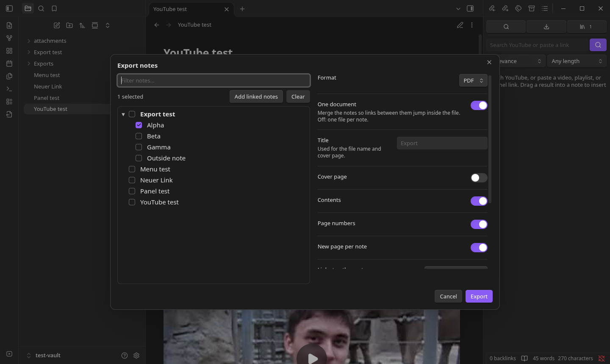Open vault settings gear icon
This screenshot has width=610, height=364.
136,356
